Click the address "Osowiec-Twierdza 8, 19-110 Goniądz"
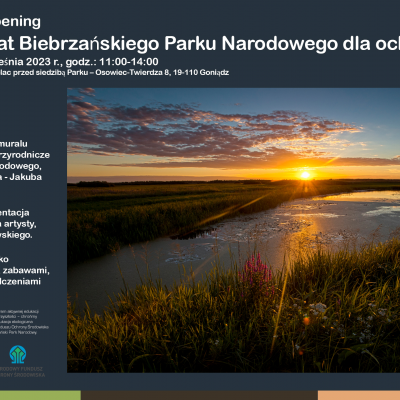Image resolution: width=400 pixels, height=400 pixels. tap(162, 72)
